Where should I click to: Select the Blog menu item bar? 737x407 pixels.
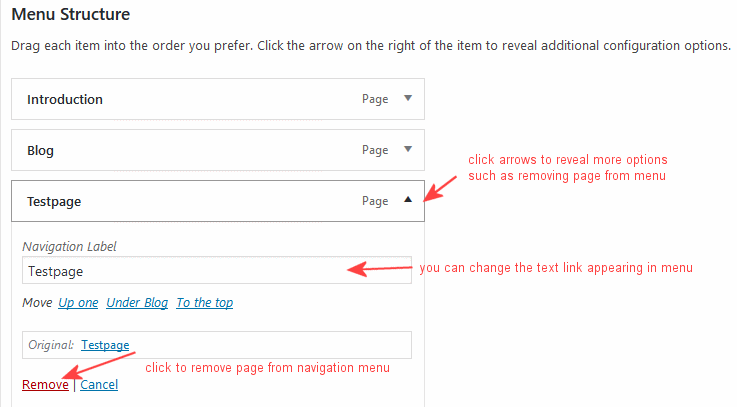[x=218, y=150]
